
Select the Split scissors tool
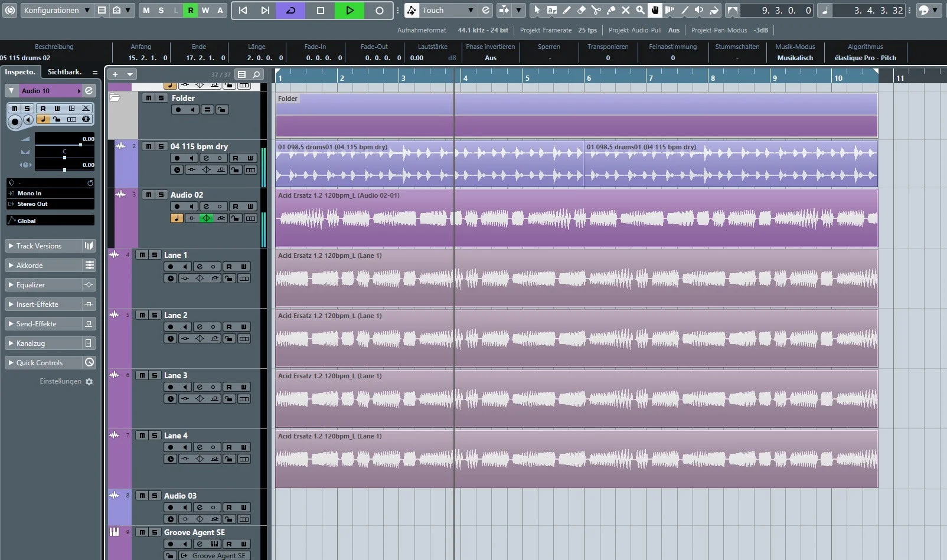coord(596,10)
